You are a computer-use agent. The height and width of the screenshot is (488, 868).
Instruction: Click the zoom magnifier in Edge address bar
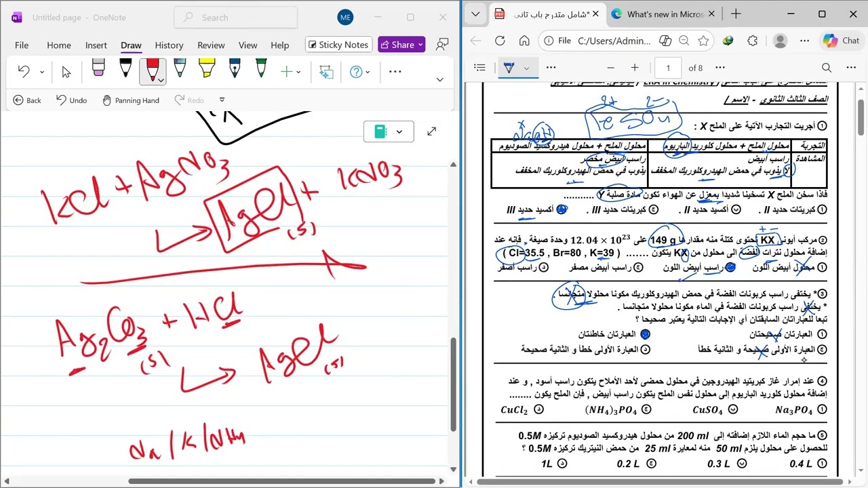click(684, 41)
